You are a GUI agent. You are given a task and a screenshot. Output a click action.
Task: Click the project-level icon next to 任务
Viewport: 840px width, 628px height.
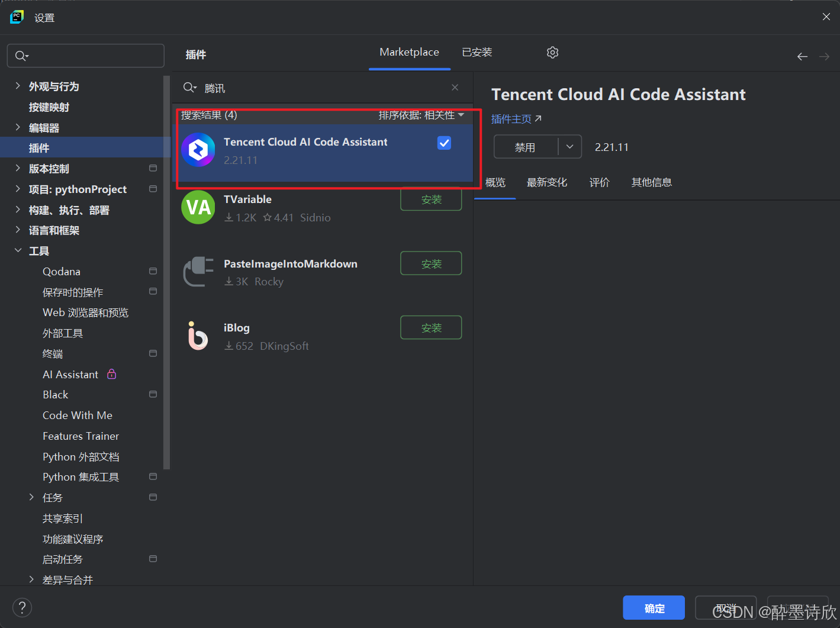click(x=153, y=497)
